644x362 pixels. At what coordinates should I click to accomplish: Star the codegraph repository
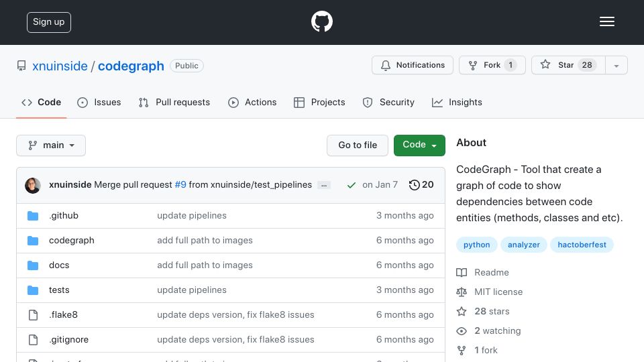(x=568, y=65)
